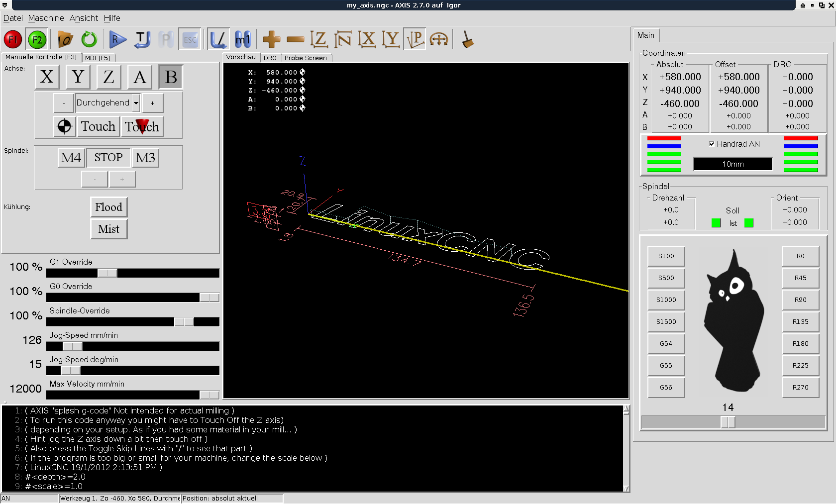Screen dimensions: 836x504
Task: Set spindle speed with S1000 button
Action: pos(666,300)
